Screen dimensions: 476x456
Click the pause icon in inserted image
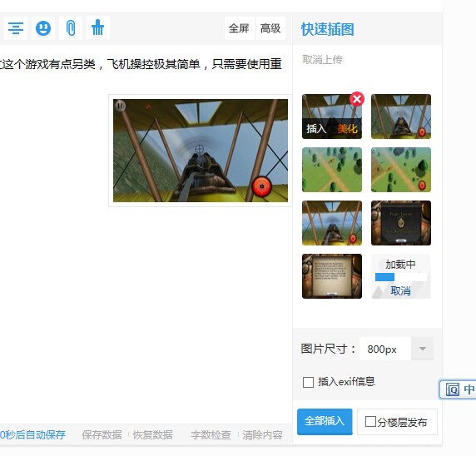(121, 106)
